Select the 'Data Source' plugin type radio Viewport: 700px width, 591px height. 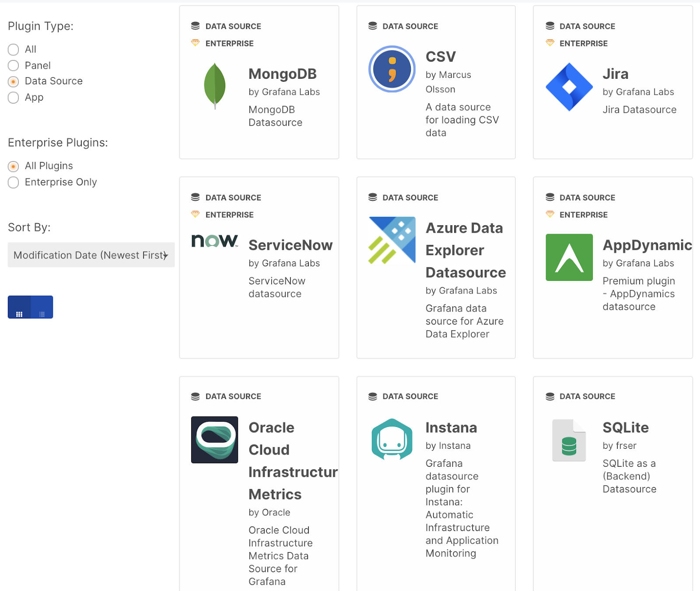(14, 82)
